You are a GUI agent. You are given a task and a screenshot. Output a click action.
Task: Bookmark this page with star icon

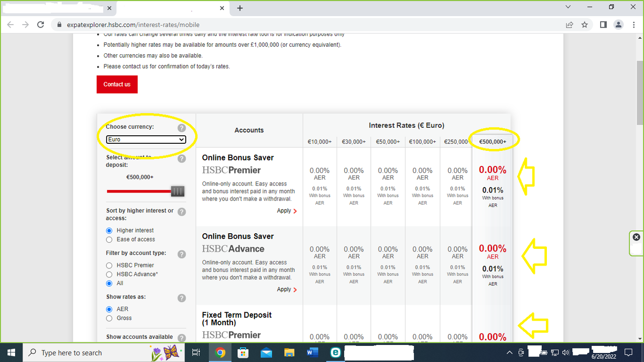click(585, 25)
